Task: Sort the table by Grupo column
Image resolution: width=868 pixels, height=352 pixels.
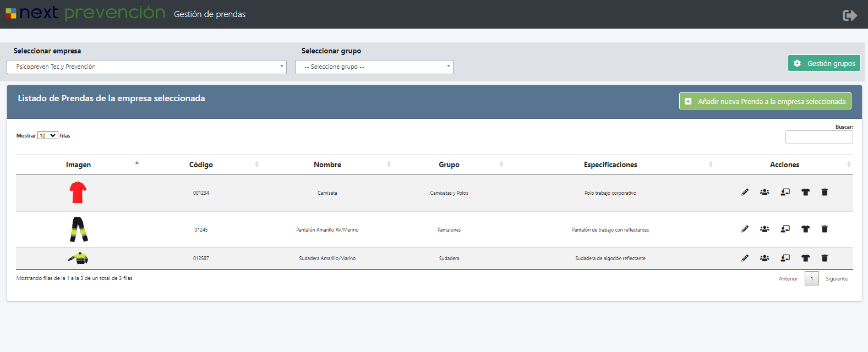Action: 449,164
